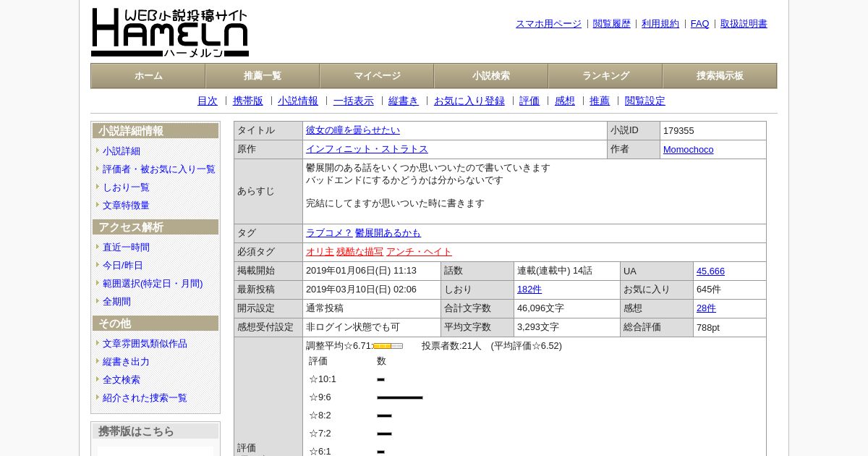Click the 鬱展開あるかも tag
This screenshot has width=868, height=456.
[388, 233]
